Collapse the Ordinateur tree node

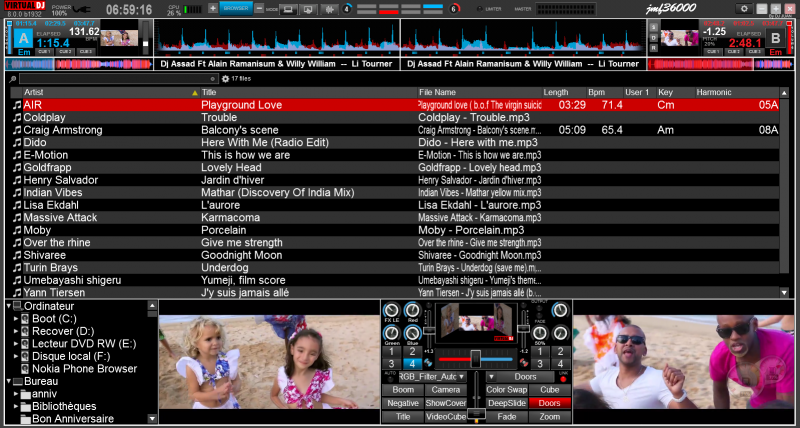[10, 306]
